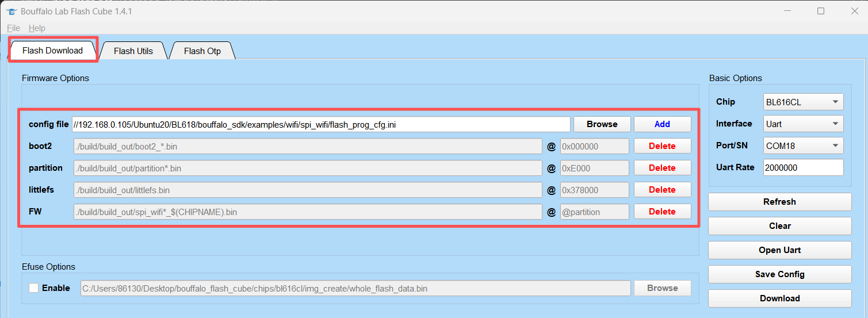Open the File menu
The height and width of the screenshot is (318, 868).
point(13,28)
